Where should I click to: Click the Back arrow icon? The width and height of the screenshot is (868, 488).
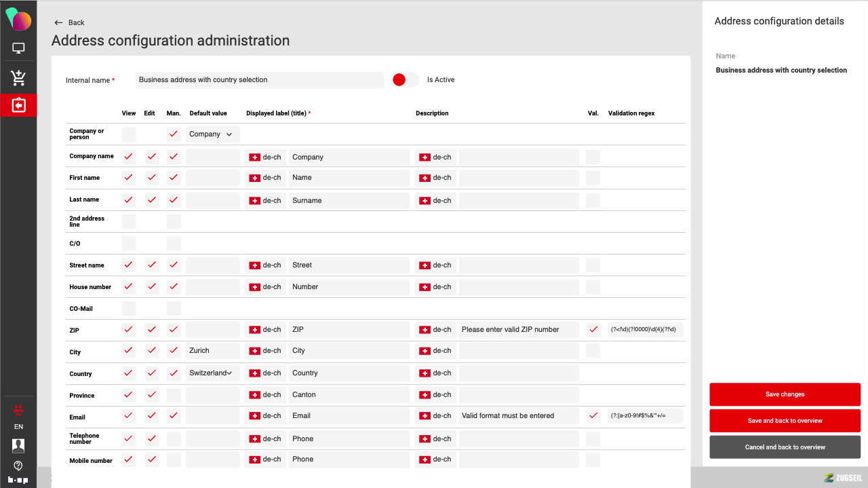click(x=58, y=22)
